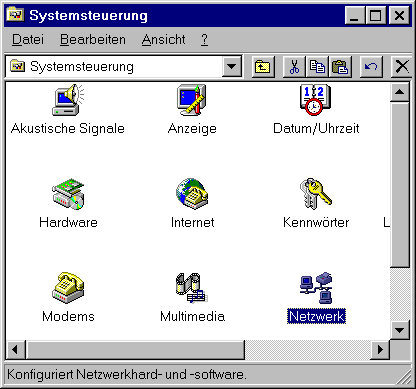416x389 pixels.
Task: Click the 'Hardware' label
Action: pos(68,222)
